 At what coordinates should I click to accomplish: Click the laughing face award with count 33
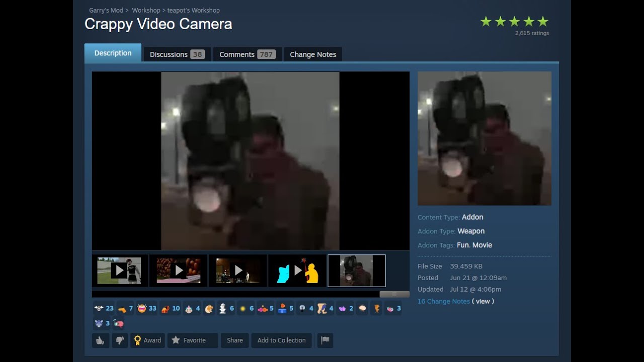pyautogui.click(x=147, y=308)
